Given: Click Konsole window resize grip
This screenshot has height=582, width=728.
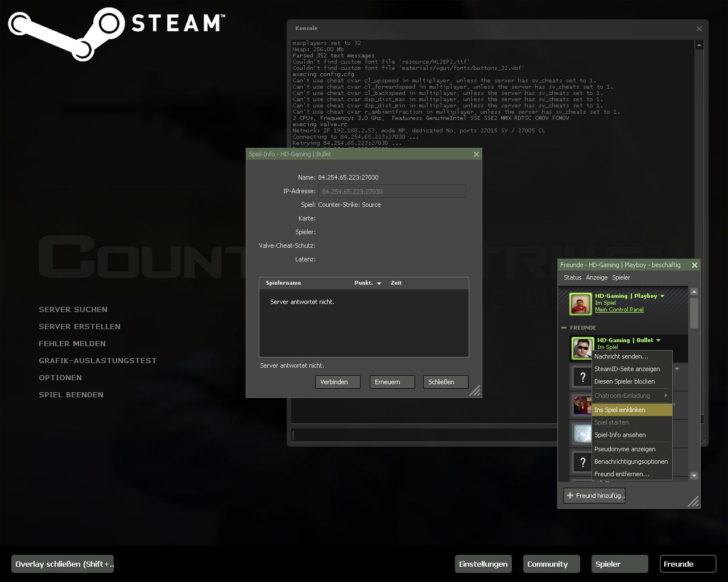Looking at the screenshot, I should click(x=704, y=441).
